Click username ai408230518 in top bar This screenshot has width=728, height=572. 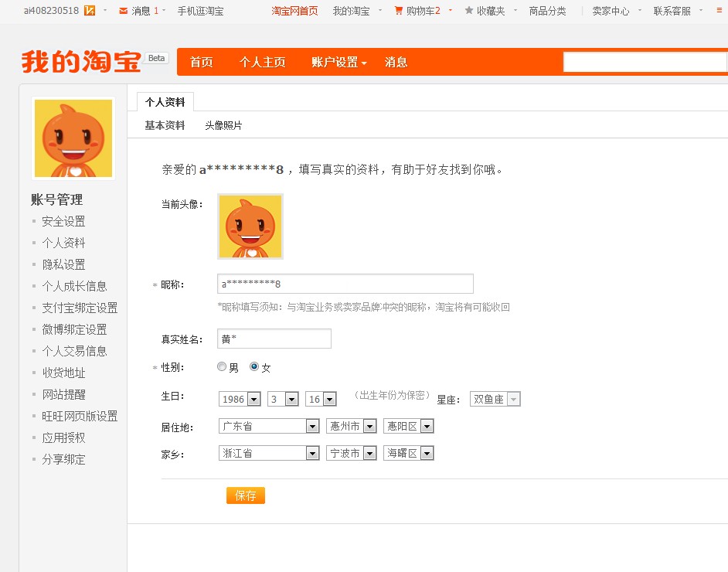[51, 11]
